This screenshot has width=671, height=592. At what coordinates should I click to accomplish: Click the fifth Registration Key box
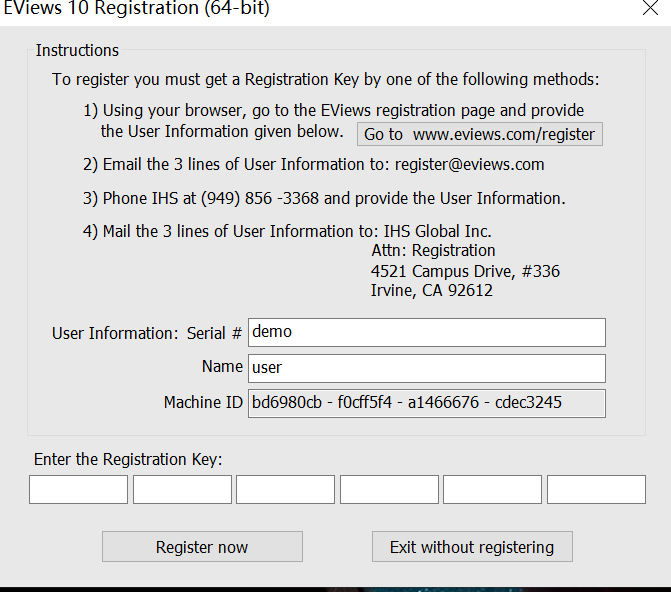(x=492, y=489)
